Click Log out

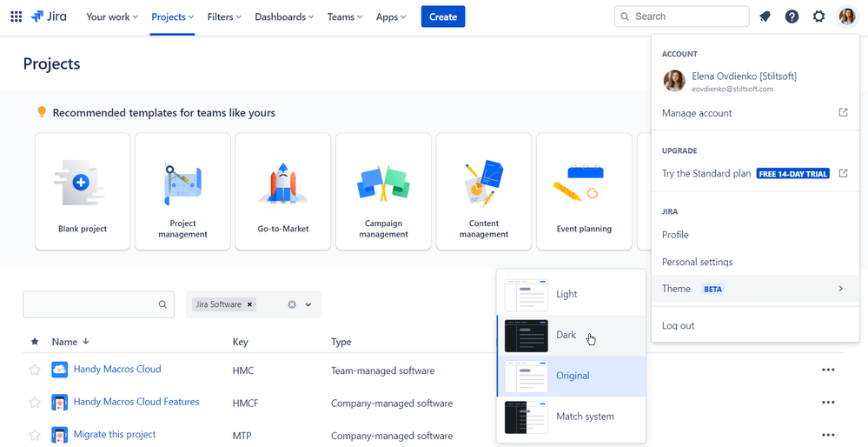(755, 326)
